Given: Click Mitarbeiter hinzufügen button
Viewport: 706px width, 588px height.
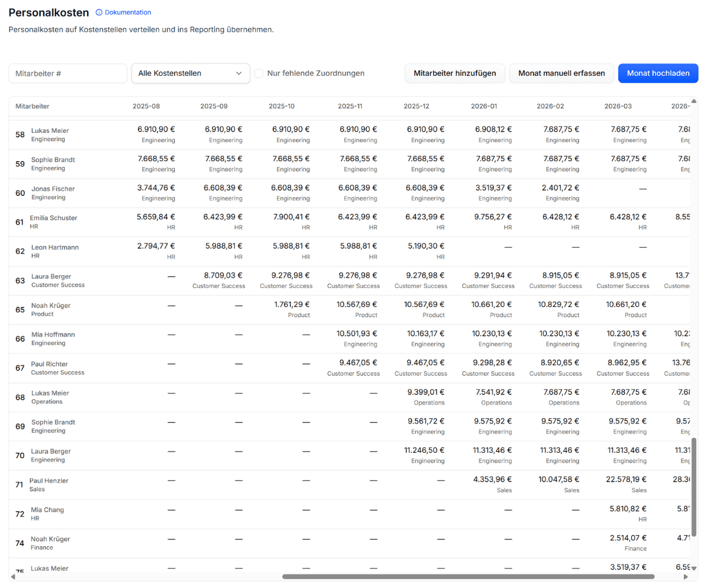Looking at the screenshot, I should click(455, 73).
